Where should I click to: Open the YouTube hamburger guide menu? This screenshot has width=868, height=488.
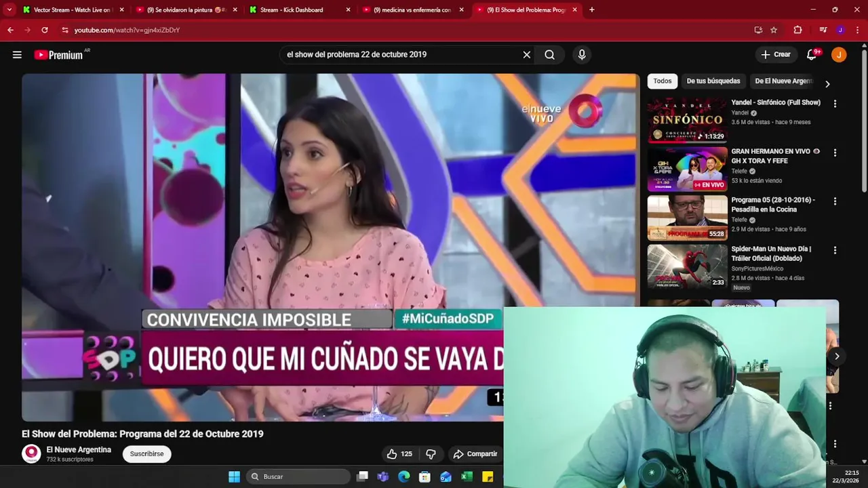click(x=17, y=55)
